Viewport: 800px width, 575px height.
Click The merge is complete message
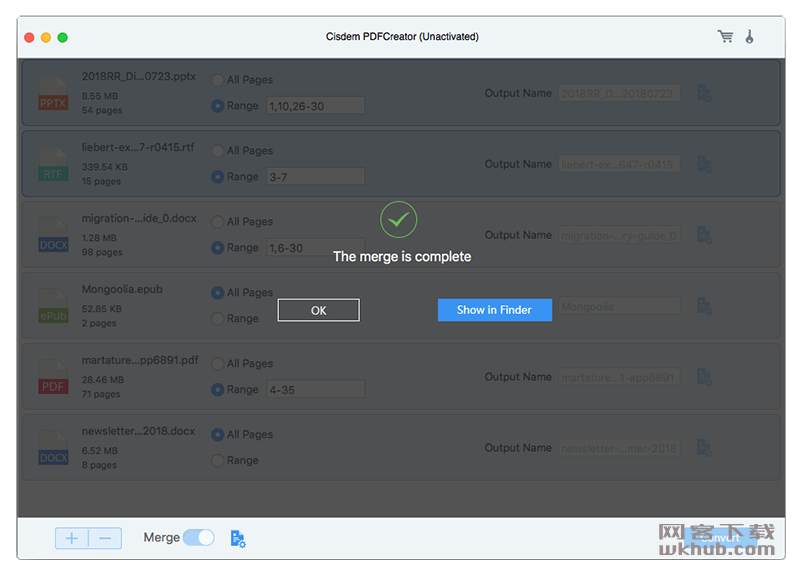[x=402, y=257]
